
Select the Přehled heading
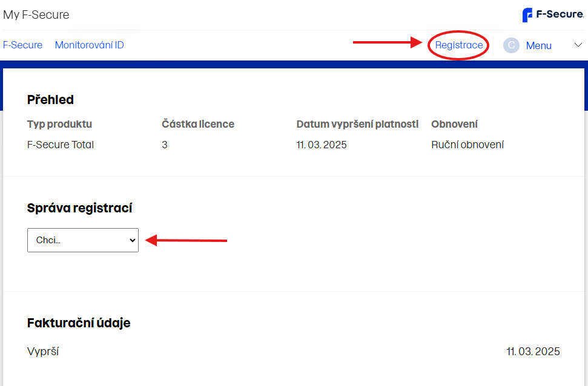click(50, 100)
